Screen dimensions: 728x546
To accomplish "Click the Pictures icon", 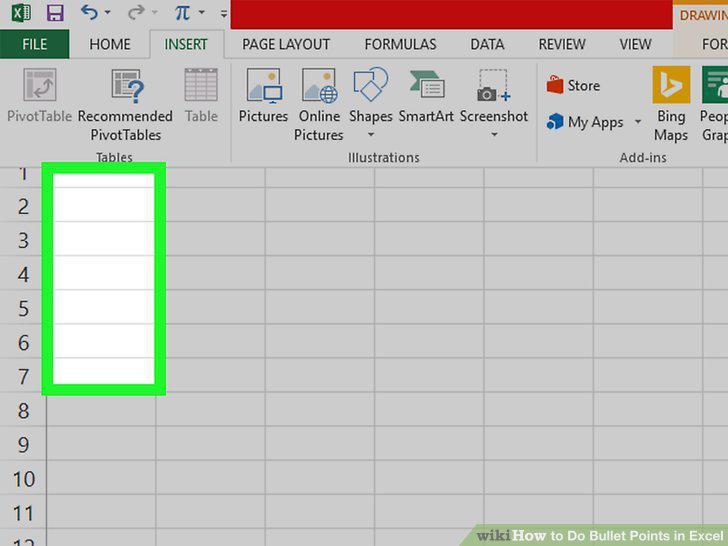I will pyautogui.click(x=263, y=95).
